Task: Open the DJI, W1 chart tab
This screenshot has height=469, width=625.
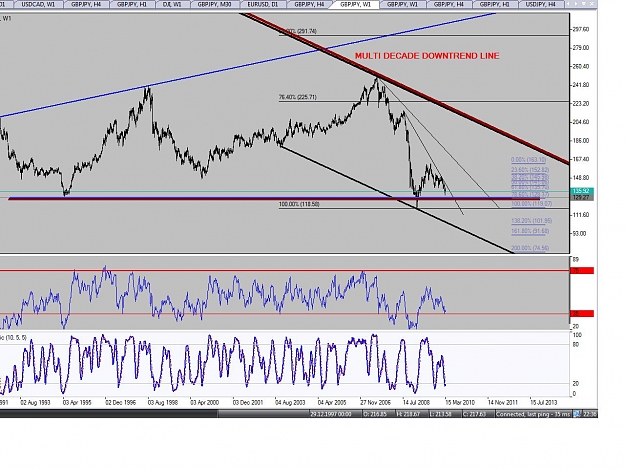Action: click(x=172, y=4)
